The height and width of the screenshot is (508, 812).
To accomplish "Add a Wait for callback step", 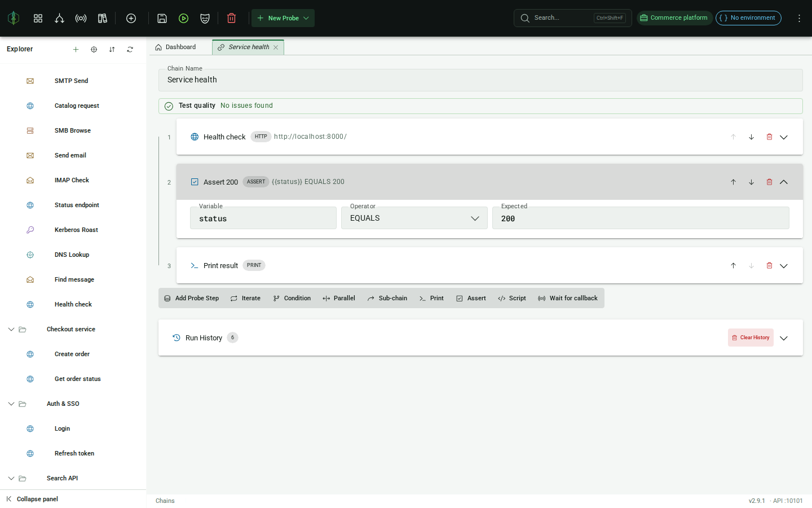I will (568, 298).
